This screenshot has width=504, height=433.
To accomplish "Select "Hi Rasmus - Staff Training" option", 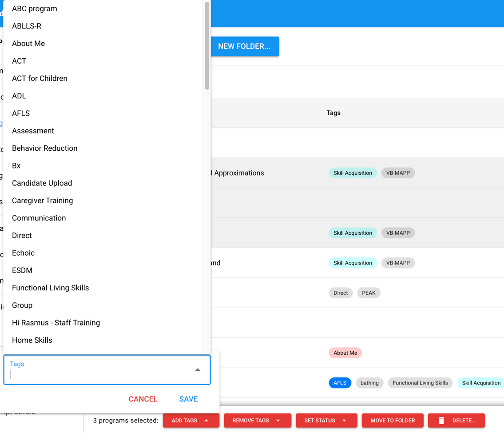I will tap(56, 322).
